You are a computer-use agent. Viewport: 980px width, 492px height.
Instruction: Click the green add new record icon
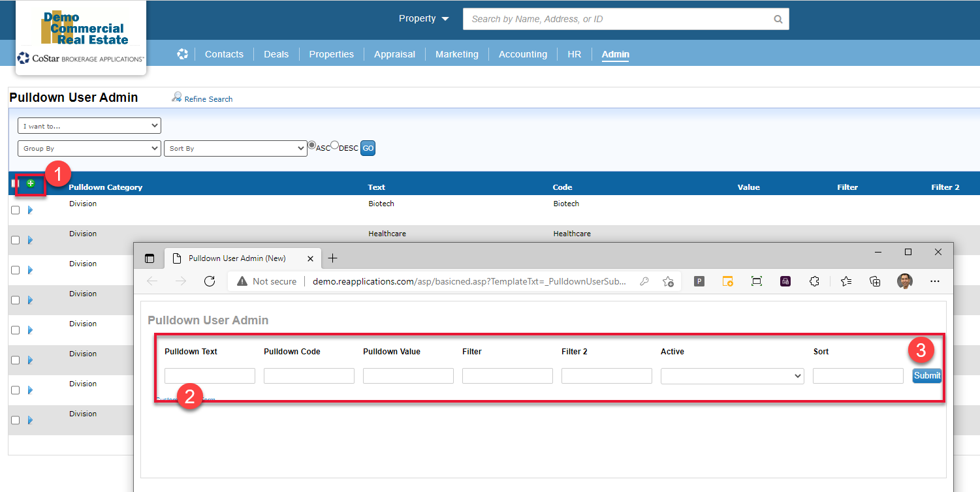pyautogui.click(x=31, y=183)
